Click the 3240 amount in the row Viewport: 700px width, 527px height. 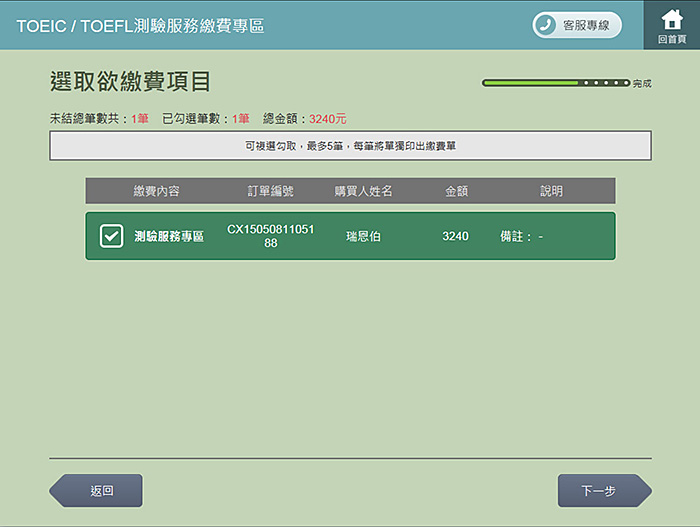tap(455, 237)
